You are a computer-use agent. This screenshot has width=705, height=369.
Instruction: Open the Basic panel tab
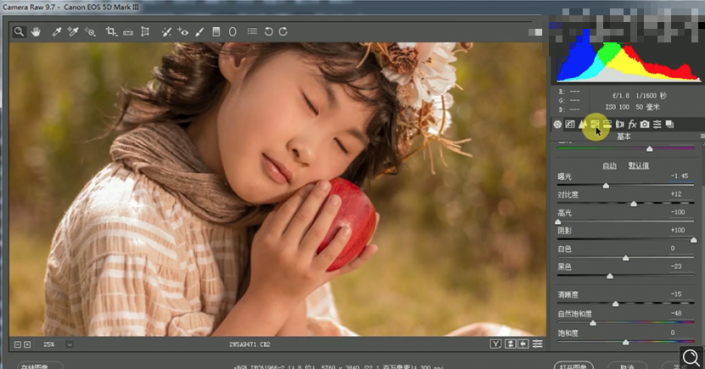558,124
